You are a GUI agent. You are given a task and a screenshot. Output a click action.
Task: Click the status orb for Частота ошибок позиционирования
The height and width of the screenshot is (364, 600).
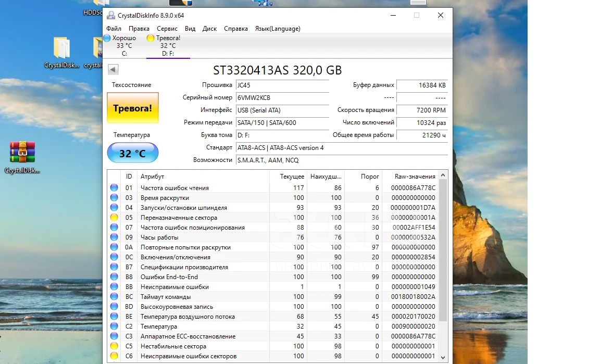pyautogui.click(x=114, y=227)
